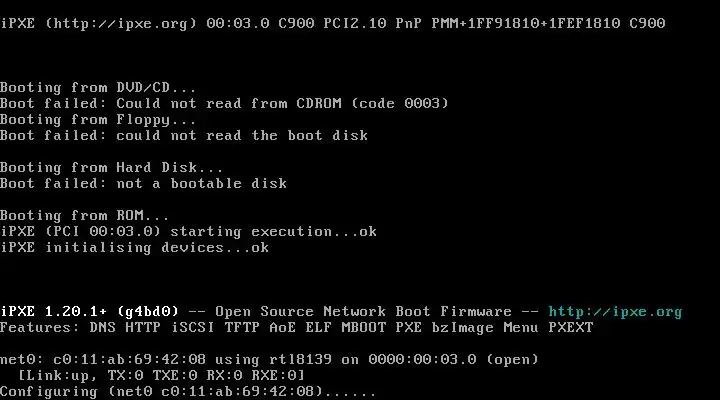
Task: Click the cyan http://ipxe.org link
Action: tap(615, 312)
